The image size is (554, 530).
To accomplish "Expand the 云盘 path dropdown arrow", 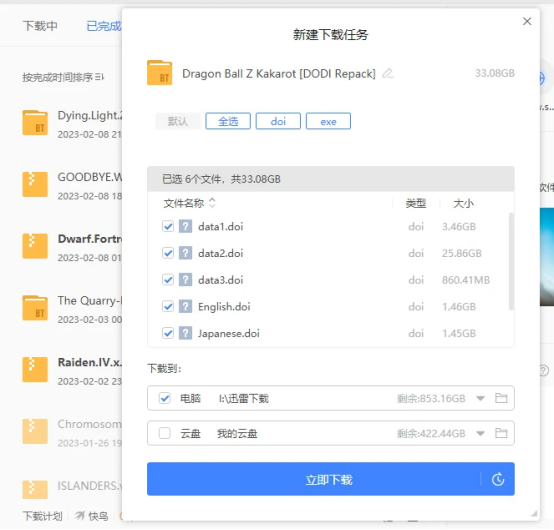I will [x=480, y=434].
